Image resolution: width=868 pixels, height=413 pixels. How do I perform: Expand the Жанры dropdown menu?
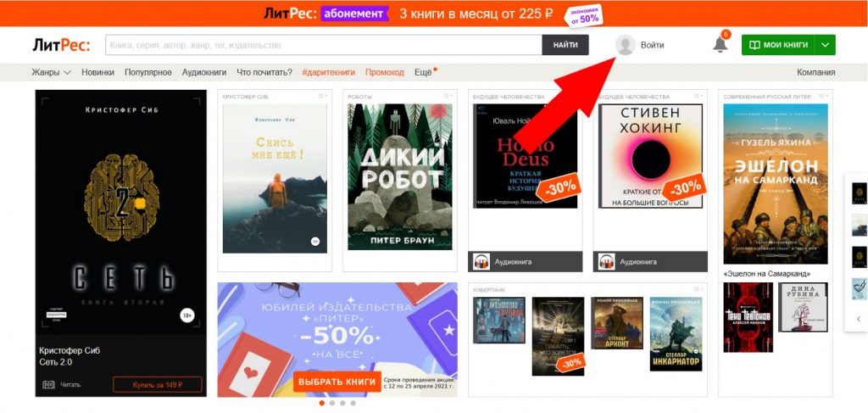(52, 73)
